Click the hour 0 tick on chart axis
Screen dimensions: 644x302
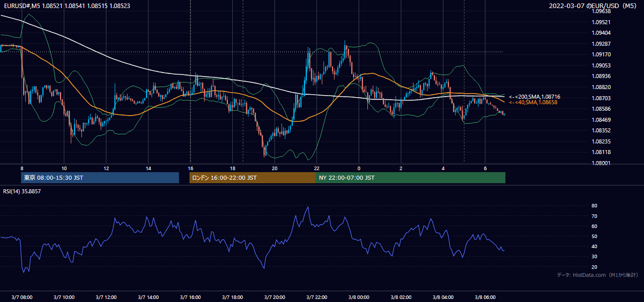[359, 168]
